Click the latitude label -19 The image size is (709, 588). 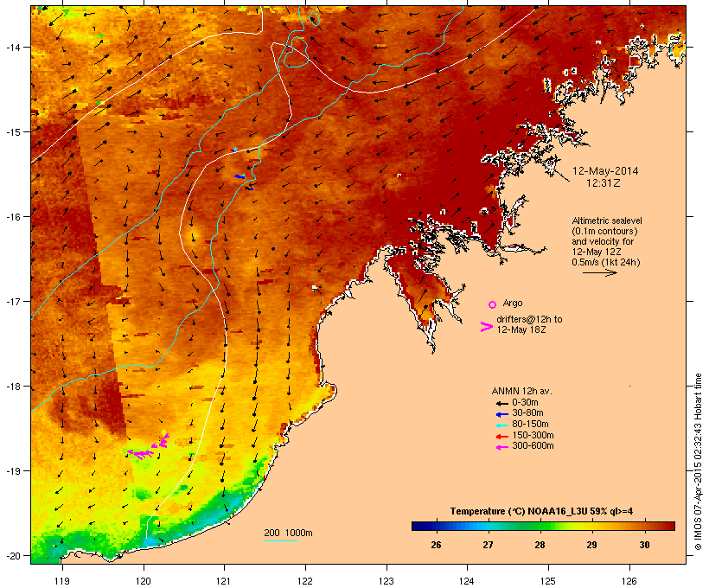pyautogui.click(x=12, y=471)
